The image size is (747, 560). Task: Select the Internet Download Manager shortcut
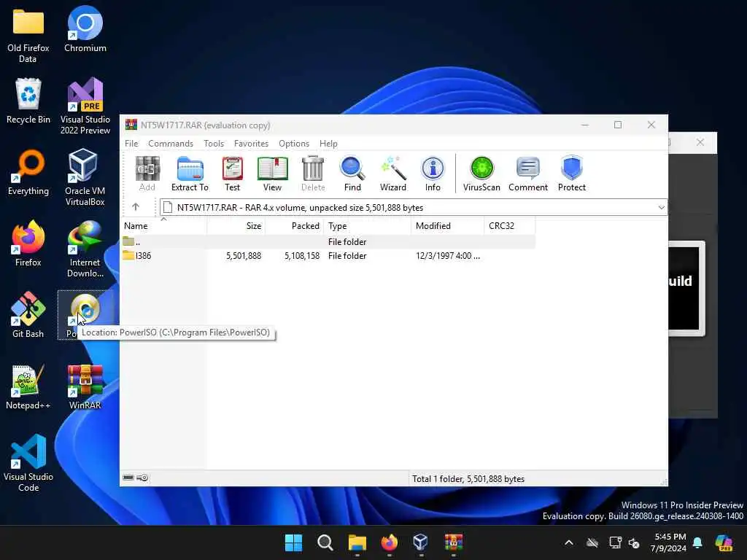tap(85, 249)
